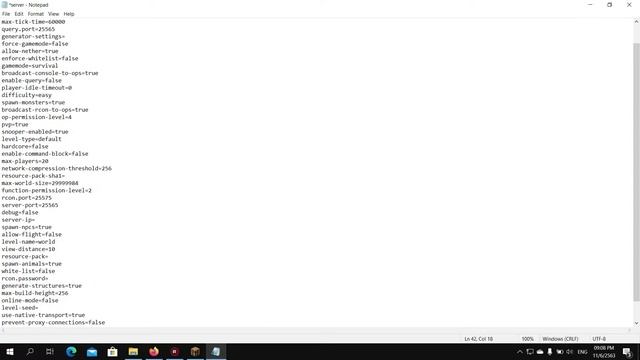Click the line 'query.port=25565'
This screenshot has width=640, height=360.
tap(28, 29)
